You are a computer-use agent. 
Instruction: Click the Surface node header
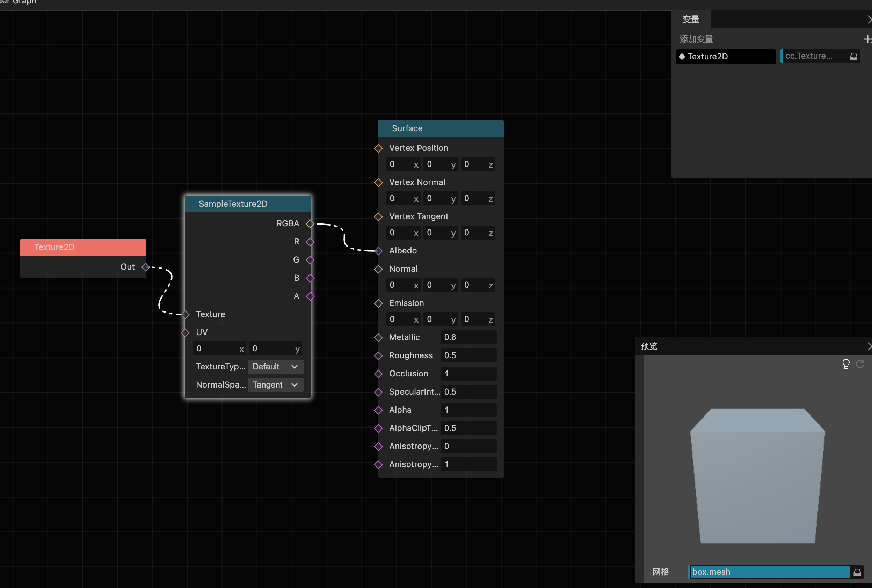point(441,128)
